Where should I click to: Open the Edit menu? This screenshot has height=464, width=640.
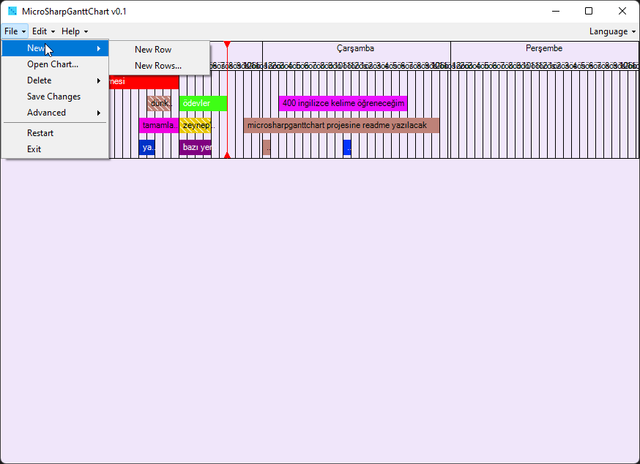(43, 31)
